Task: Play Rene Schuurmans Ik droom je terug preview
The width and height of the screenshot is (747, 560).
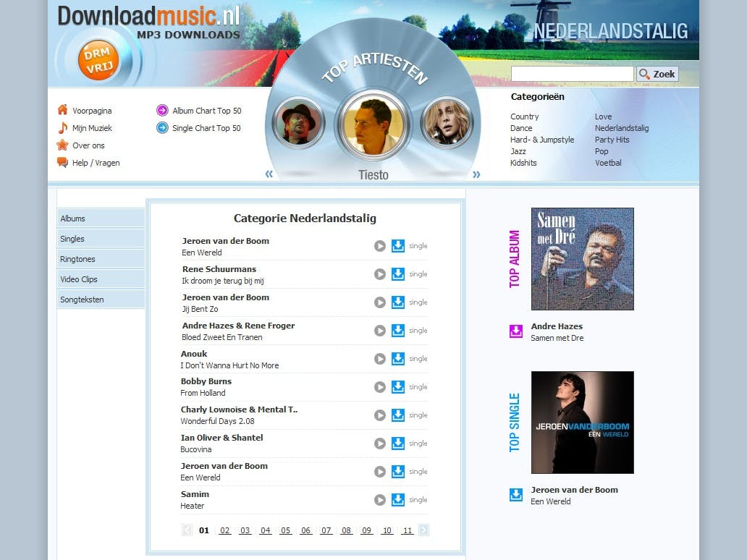Action: point(380,273)
